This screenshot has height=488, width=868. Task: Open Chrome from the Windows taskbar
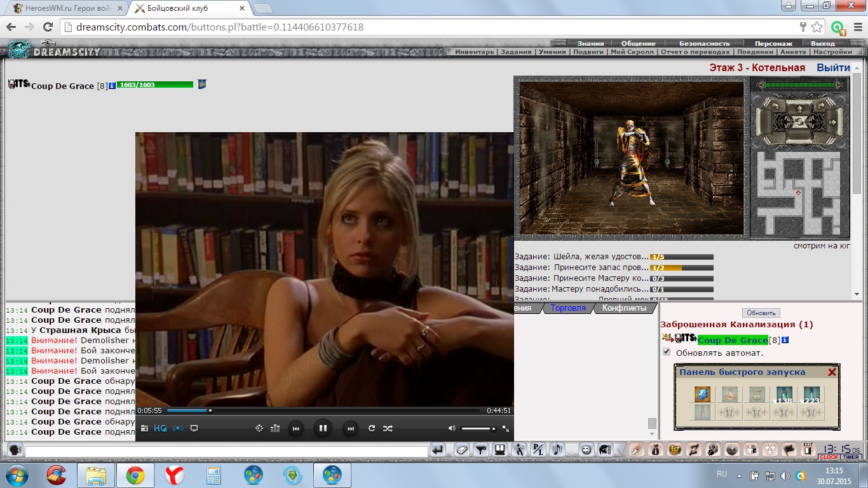135,475
